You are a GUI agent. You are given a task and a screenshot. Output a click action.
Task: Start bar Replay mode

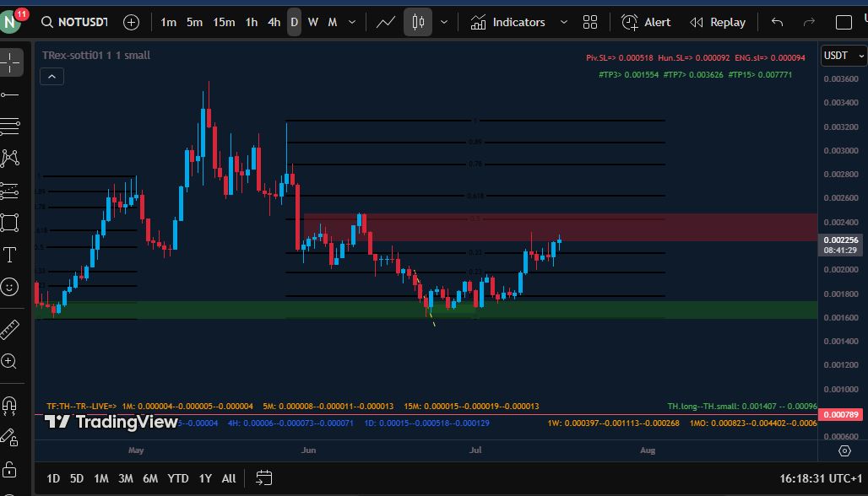[x=718, y=22]
